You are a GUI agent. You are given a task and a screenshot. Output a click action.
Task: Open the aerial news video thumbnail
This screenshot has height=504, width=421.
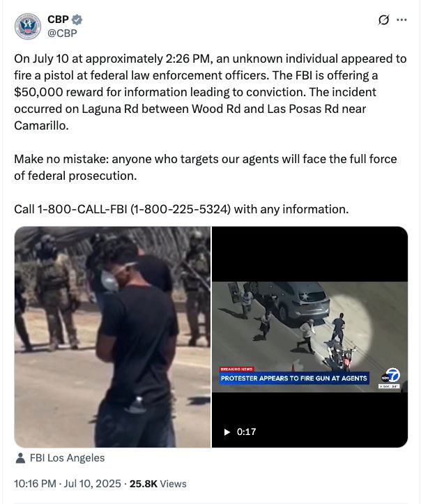[309, 337]
